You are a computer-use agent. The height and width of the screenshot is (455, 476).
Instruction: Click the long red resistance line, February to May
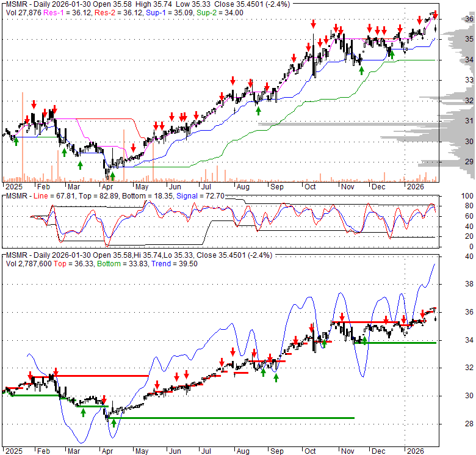coord(104,376)
